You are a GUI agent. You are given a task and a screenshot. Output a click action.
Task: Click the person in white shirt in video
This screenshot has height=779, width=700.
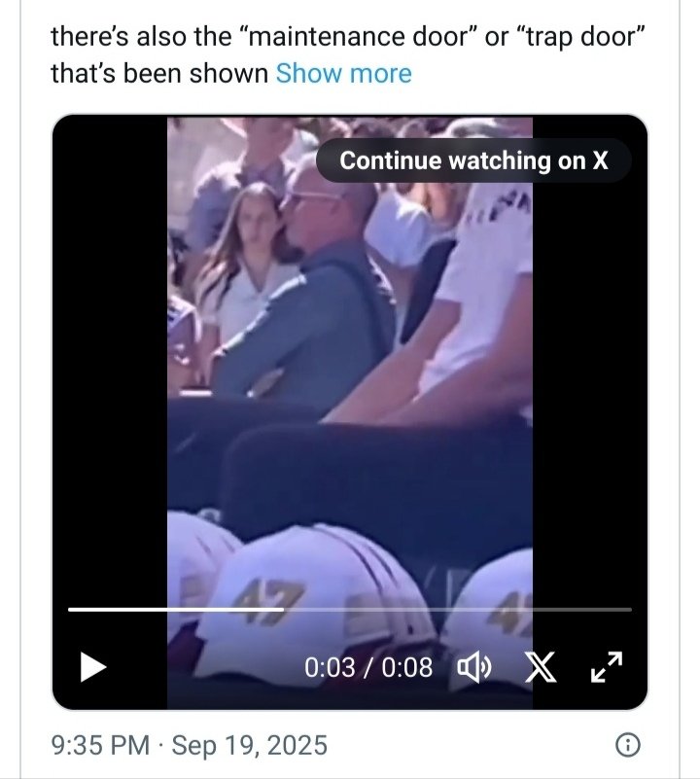[x=486, y=292]
